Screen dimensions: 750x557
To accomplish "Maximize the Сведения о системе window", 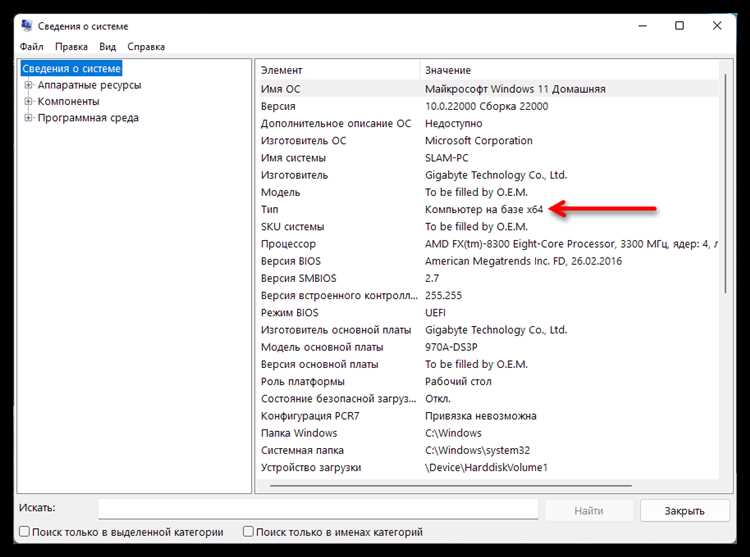I will tap(679, 25).
